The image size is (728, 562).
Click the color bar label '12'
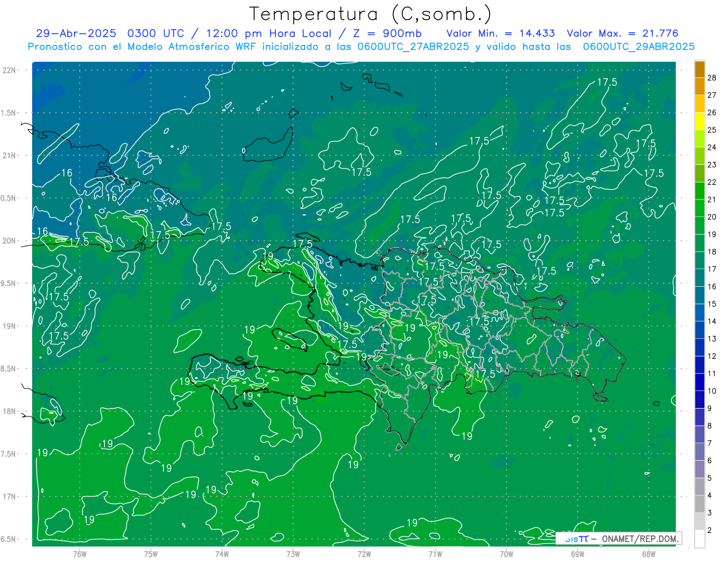(x=712, y=356)
